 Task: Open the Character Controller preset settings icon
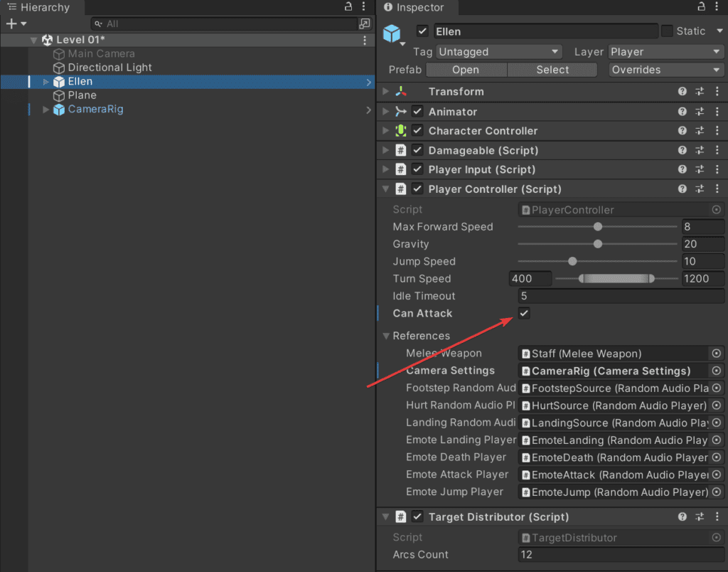(700, 131)
